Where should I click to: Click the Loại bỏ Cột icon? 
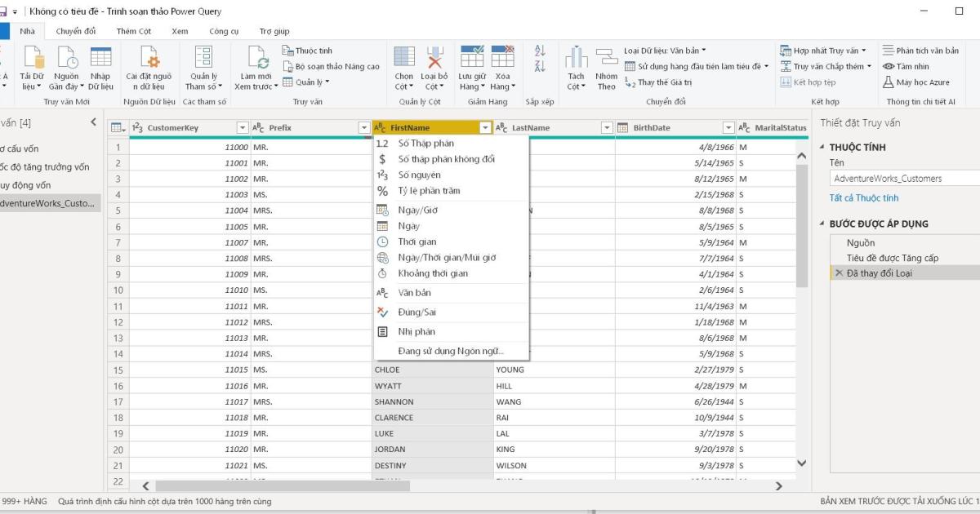[x=434, y=59]
